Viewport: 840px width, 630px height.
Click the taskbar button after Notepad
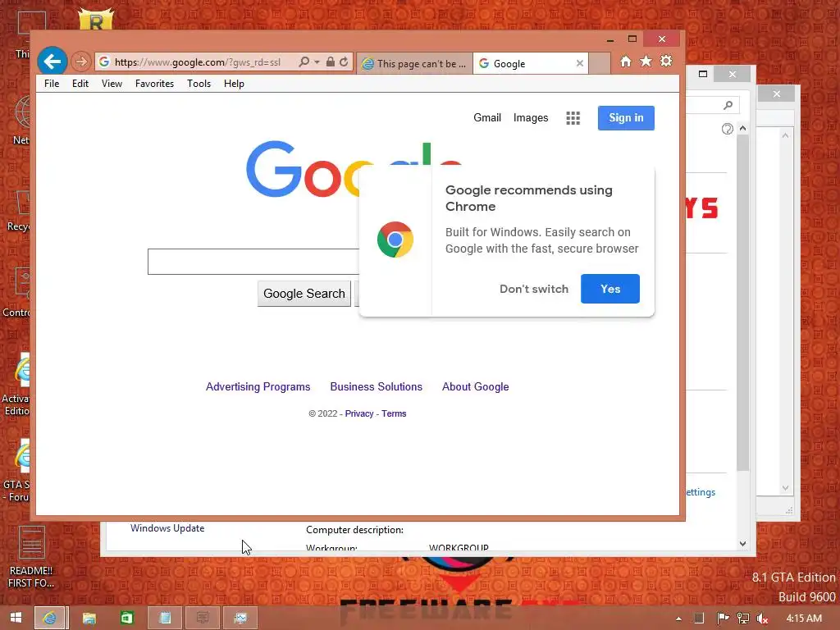203,619
